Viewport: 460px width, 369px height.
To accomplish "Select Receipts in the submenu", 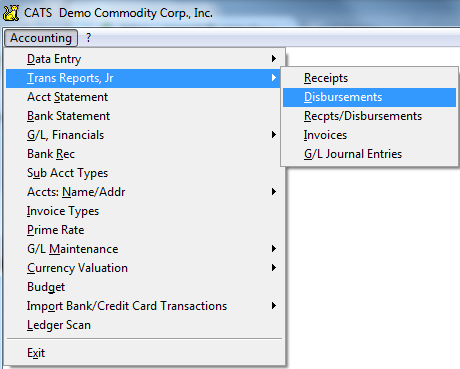I will click(369, 78).
